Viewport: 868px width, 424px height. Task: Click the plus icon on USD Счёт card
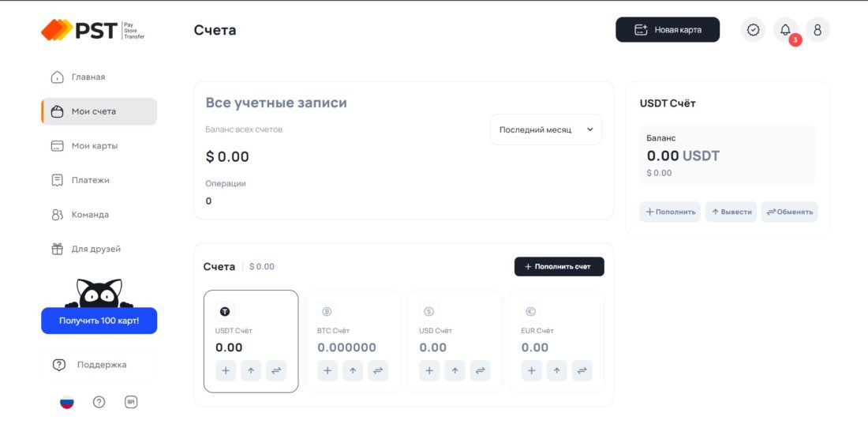[429, 370]
